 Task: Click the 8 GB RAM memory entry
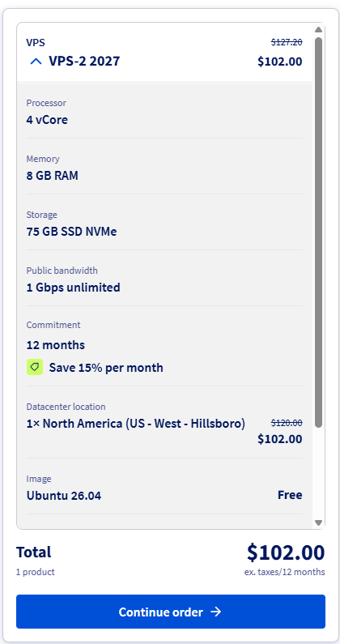(52, 176)
